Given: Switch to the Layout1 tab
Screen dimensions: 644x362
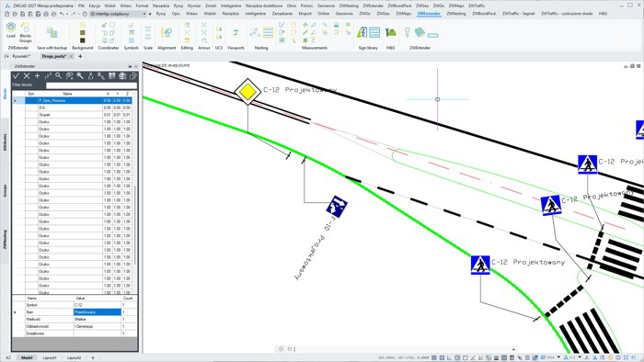Looking at the screenshot, I should point(50,358).
